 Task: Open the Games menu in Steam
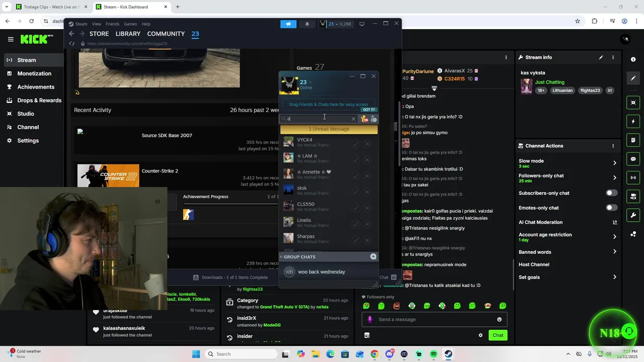130,24
